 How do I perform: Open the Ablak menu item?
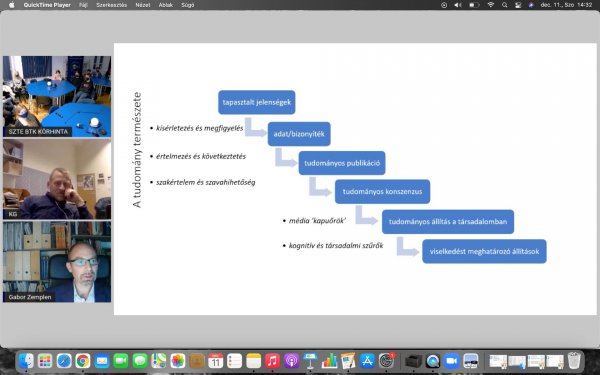[x=166, y=5]
